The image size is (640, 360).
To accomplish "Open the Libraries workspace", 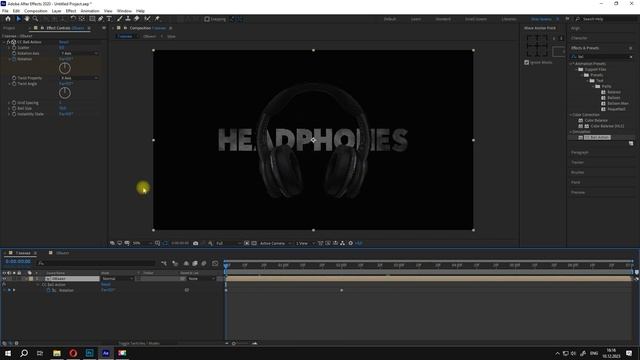I will (509, 19).
